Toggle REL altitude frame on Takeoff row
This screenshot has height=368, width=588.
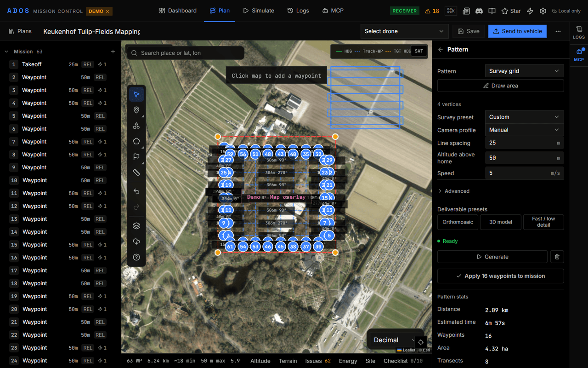click(88, 64)
